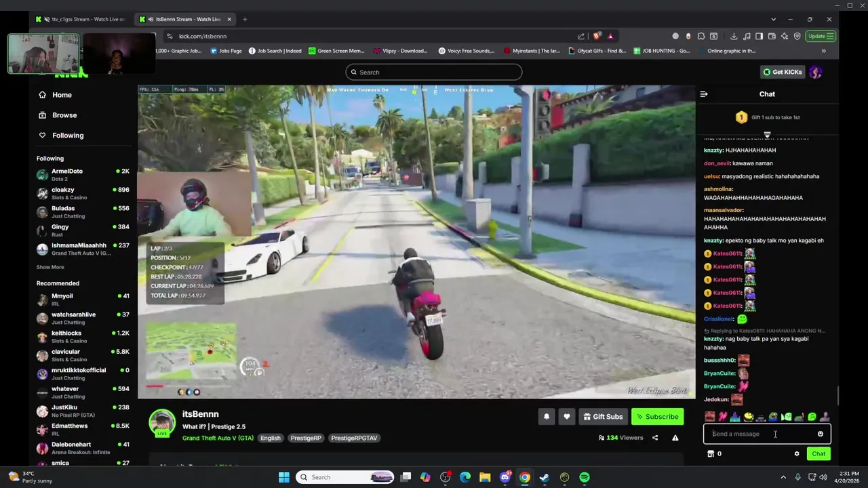Click the green Update menu button
The width and height of the screenshot is (868, 488).
pyautogui.click(x=821, y=36)
